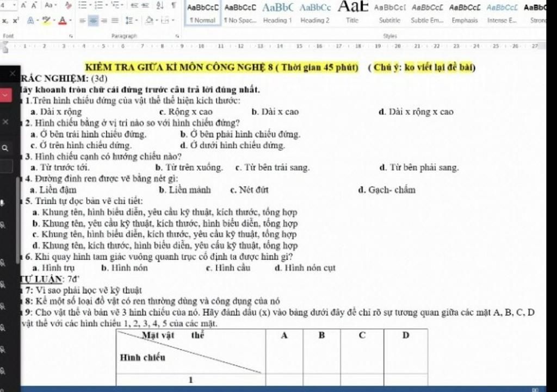Viewport: 557px width, 392px height.
Task: Click the Increase Indent icon
Action: [x=145, y=5]
